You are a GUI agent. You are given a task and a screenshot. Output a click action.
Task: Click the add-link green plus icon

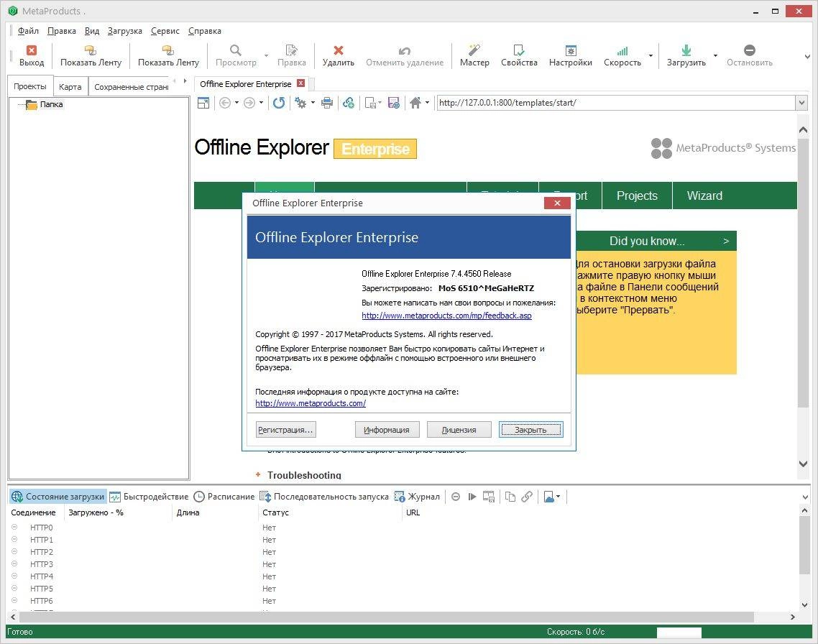tap(349, 103)
